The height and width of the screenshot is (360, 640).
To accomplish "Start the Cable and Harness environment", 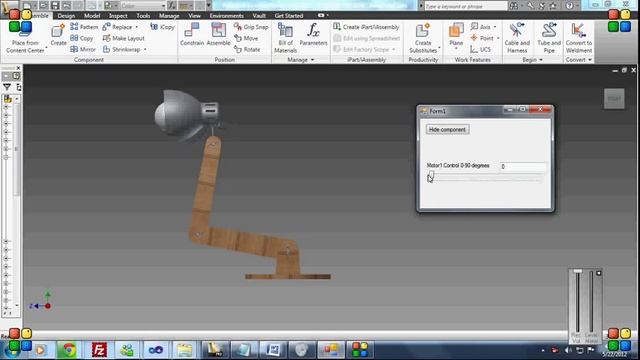I will point(517,38).
